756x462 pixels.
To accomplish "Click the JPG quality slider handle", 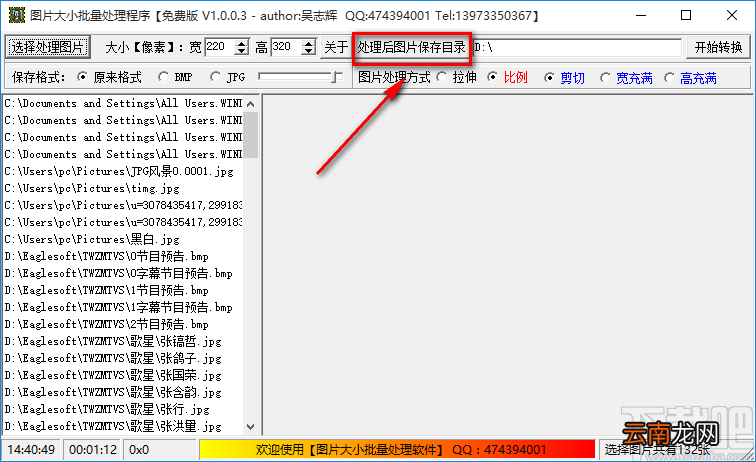I will tap(338, 77).
